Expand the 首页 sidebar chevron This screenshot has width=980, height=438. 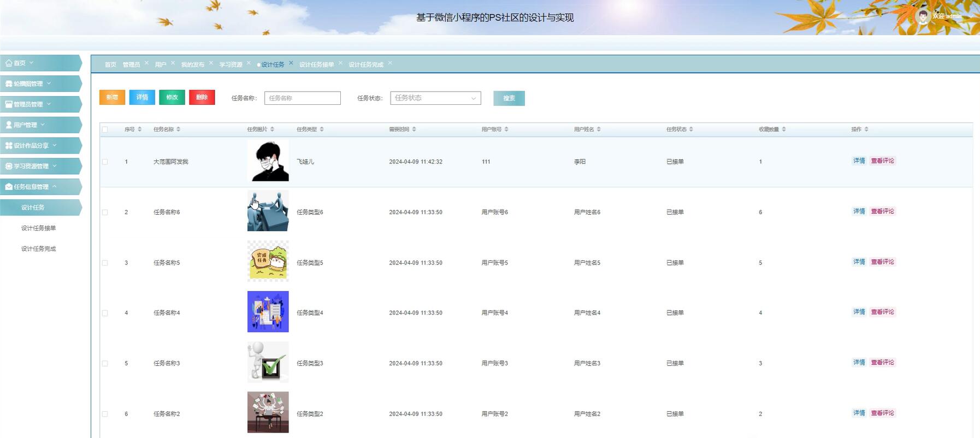[32, 63]
